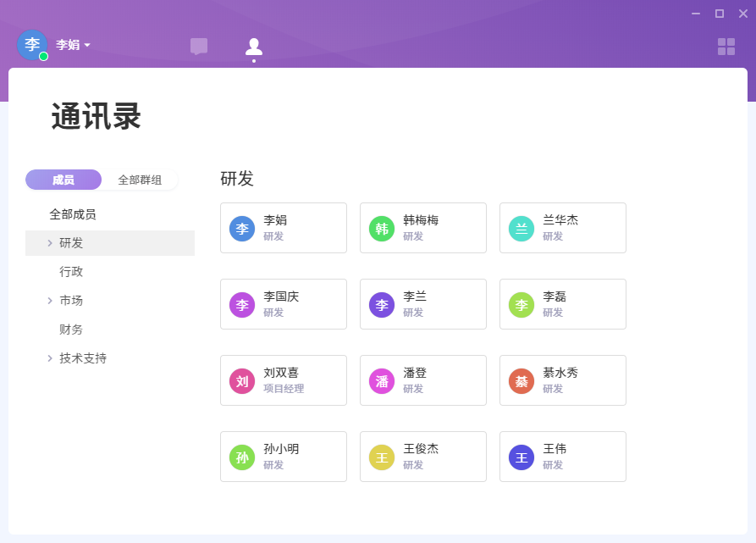Expand the 研发 department chevron
This screenshot has width=756, height=543.
point(50,243)
